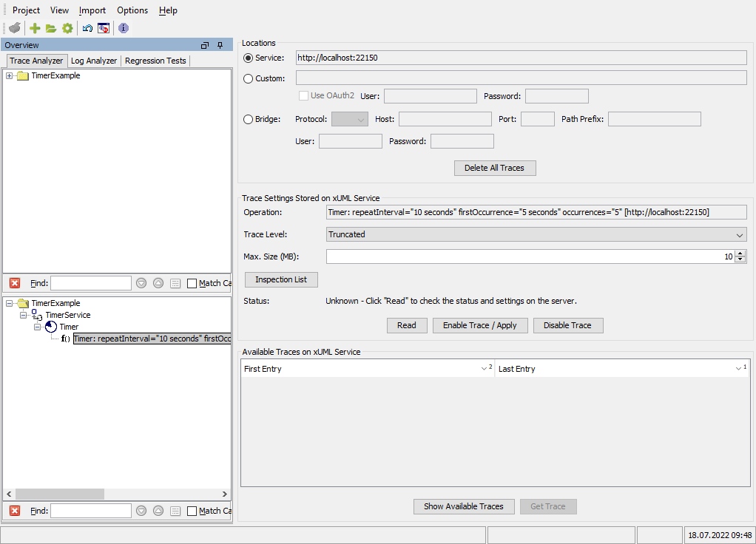Enable the Use OAuth2 checkbox
This screenshot has height=544, width=756.
(x=303, y=95)
